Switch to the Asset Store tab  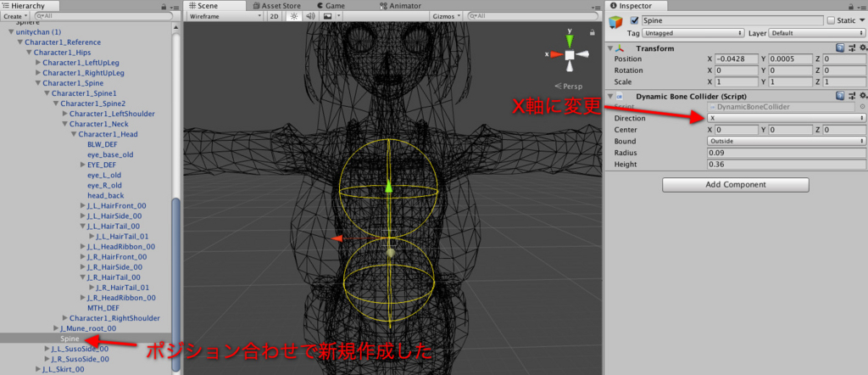(277, 6)
